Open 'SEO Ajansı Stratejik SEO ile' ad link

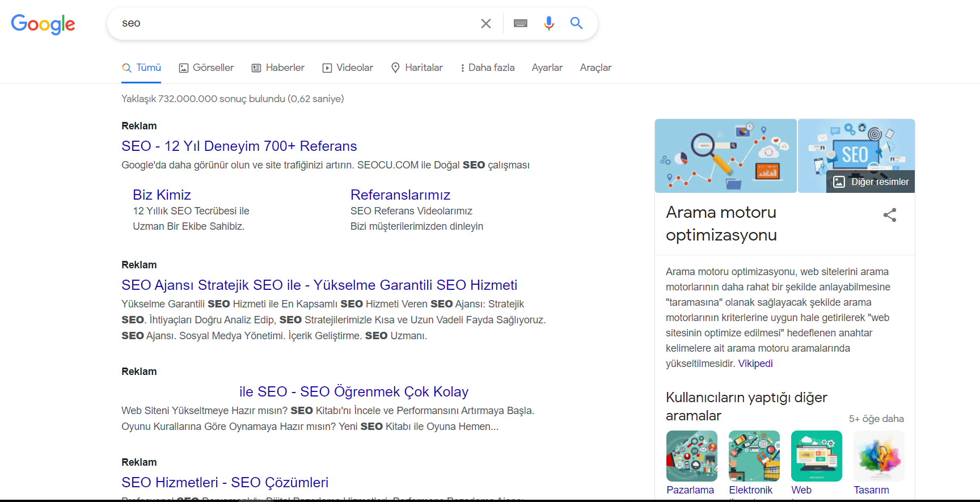pos(319,285)
